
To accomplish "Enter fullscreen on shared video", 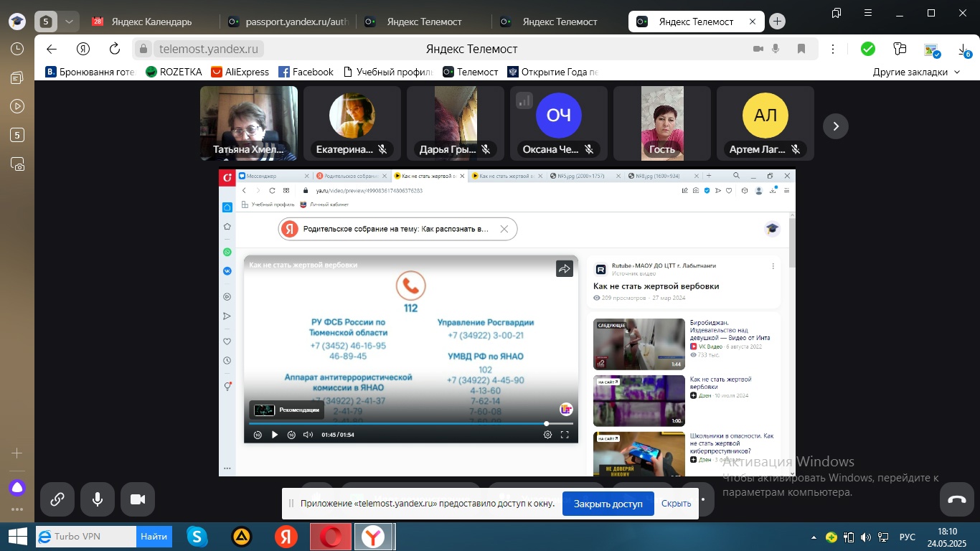I will tap(565, 435).
